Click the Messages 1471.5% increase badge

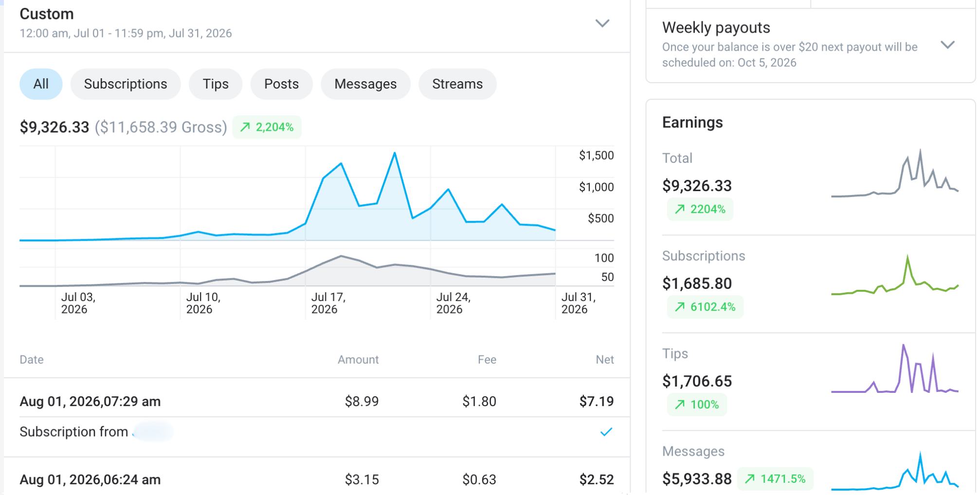coord(775,479)
